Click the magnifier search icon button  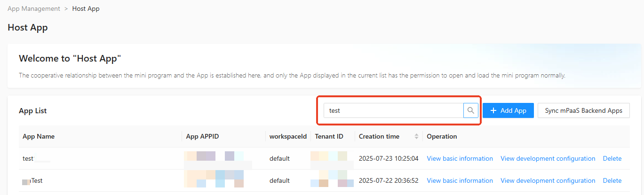(471, 110)
